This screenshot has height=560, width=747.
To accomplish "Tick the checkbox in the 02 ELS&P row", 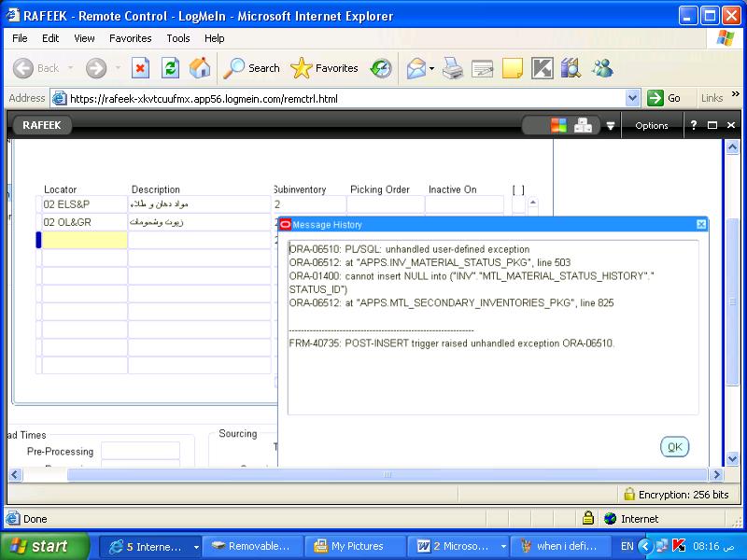I will pos(518,204).
